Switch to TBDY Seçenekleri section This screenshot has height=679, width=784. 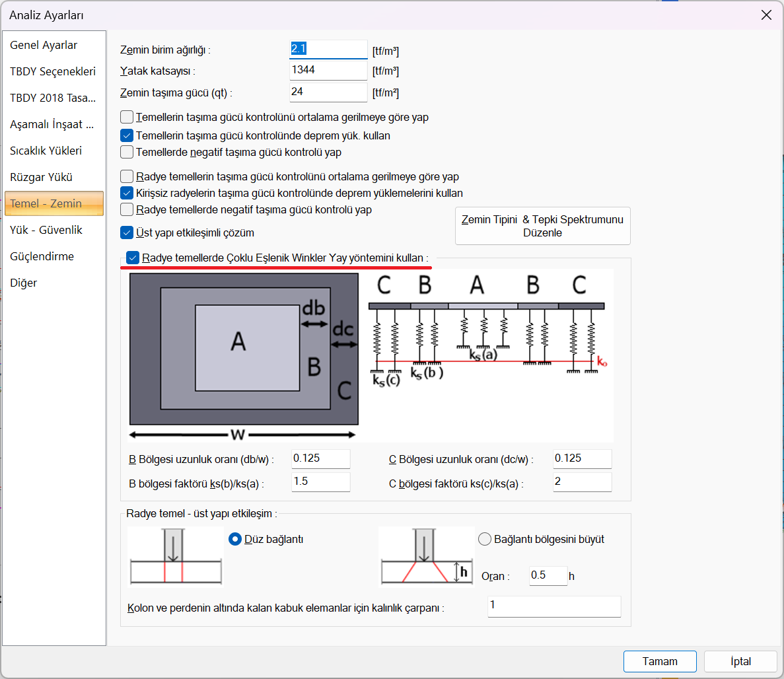pos(54,71)
